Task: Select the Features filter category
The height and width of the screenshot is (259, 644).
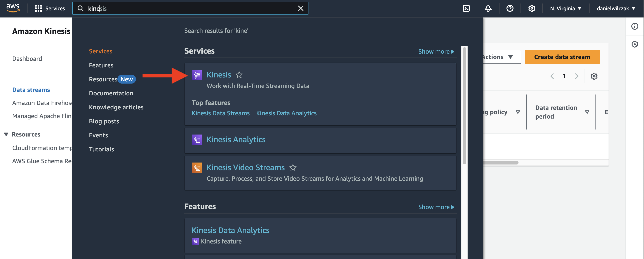Action: tap(101, 65)
